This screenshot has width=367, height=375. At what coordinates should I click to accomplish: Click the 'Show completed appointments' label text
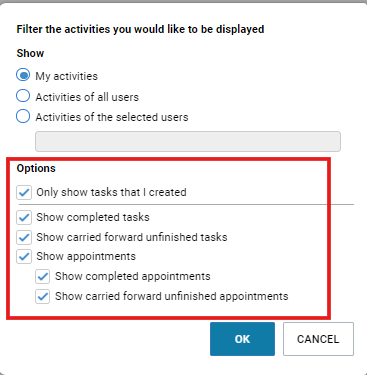point(133,276)
